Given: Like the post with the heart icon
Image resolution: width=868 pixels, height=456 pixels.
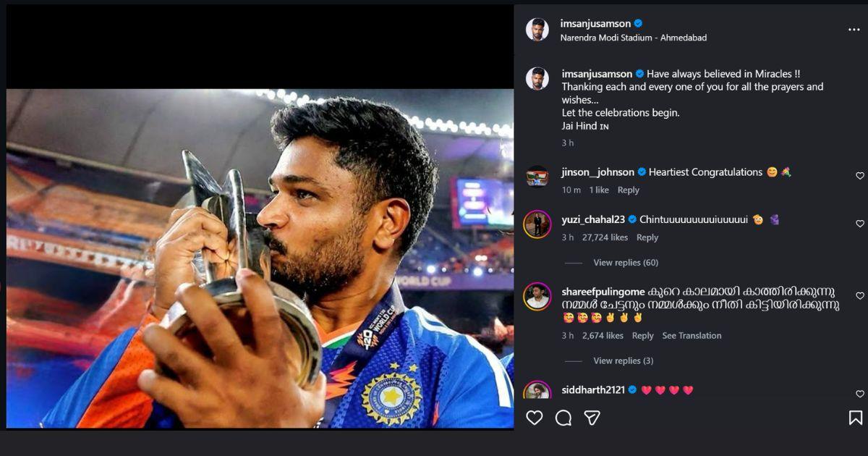Looking at the screenshot, I should tap(535, 418).
